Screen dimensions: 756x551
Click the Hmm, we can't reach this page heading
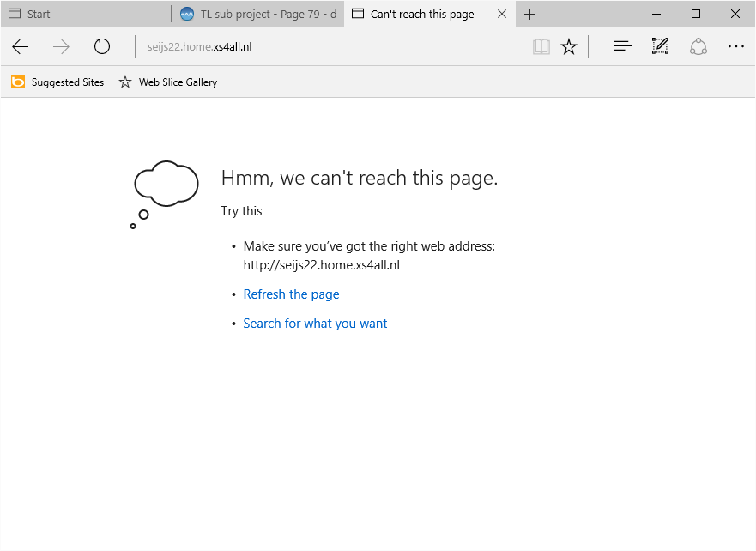point(360,178)
